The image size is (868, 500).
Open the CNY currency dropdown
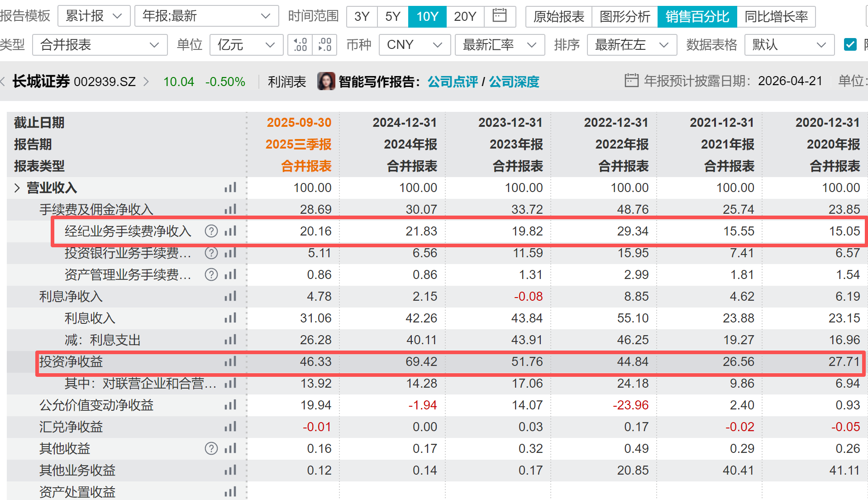(414, 45)
